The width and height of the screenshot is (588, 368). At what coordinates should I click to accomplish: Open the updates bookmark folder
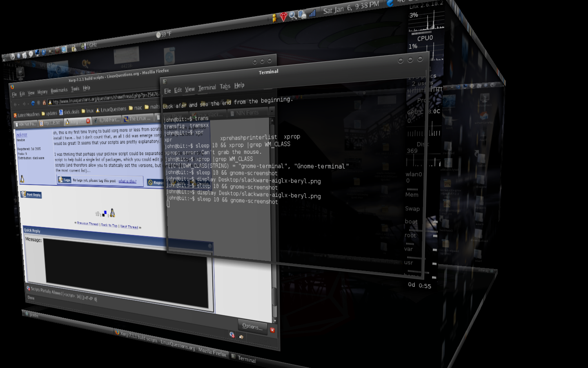point(49,113)
